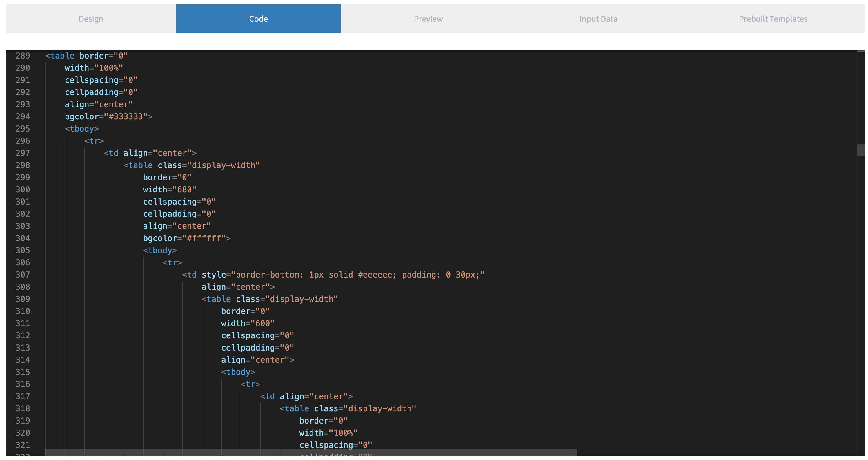Click table class="display-width" on line 309

point(270,299)
